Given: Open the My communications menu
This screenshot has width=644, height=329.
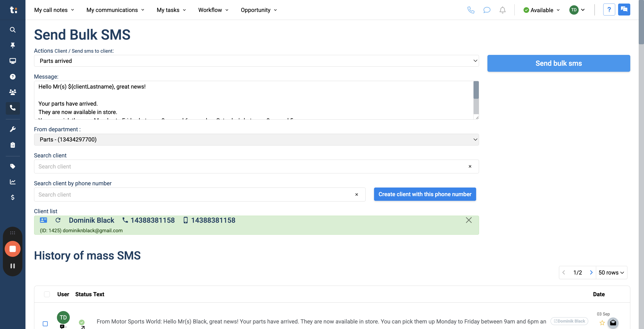Looking at the screenshot, I should pyautogui.click(x=115, y=10).
